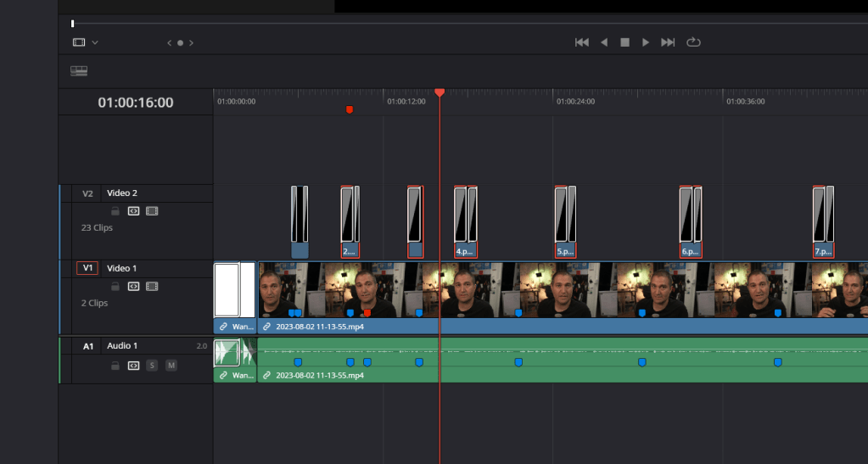Jump to the last frame
The image size is (868, 464).
(x=668, y=42)
